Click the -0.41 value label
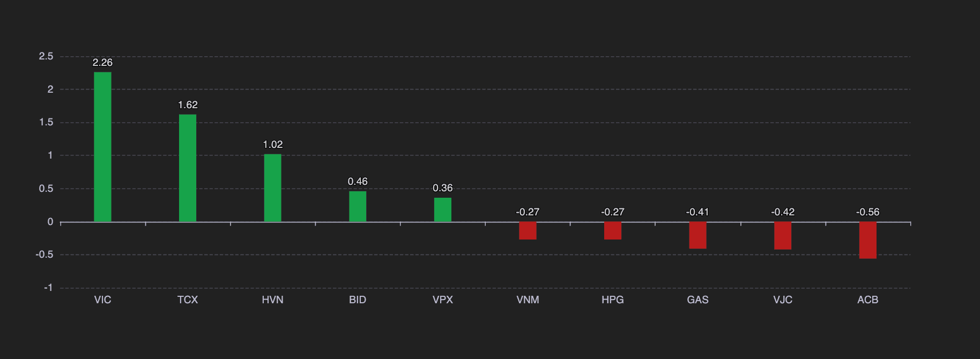980x359 pixels. pos(697,212)
